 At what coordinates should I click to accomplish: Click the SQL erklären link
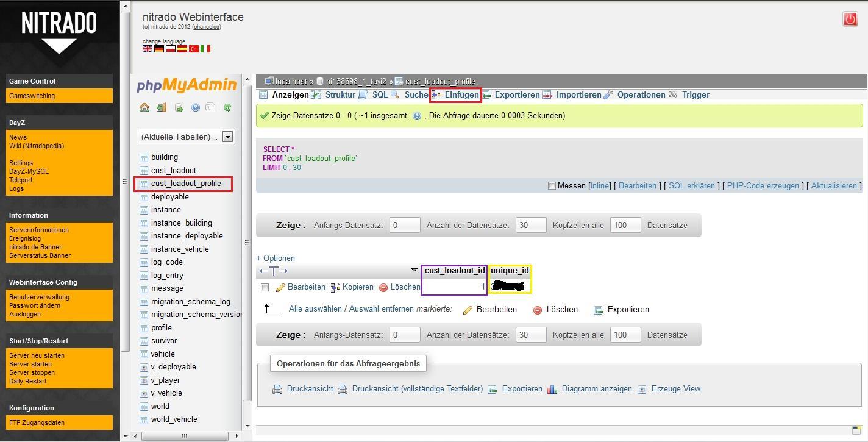point(692,185)
